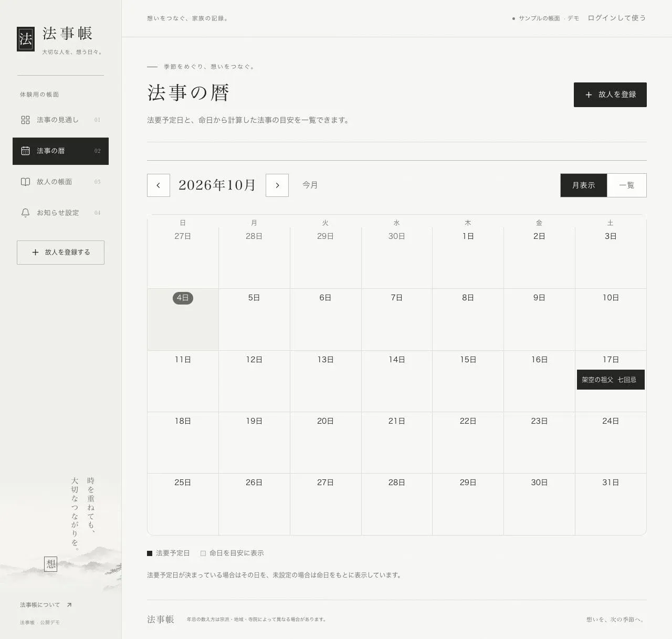
Task: Click the 土 weekday column header
Action: point(611,223)
